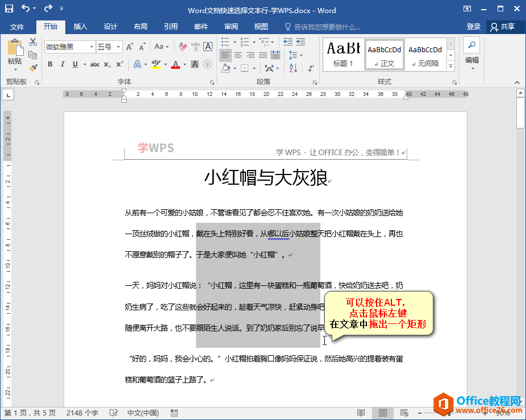526x420 pixels.
Task: Apply italic formatting
Action: 62,63
